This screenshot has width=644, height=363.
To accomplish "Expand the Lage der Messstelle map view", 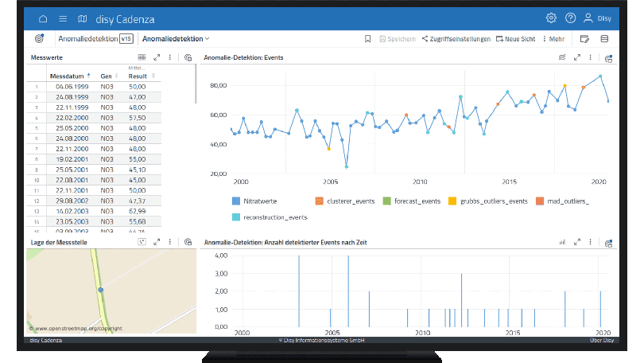I will coord(157,242).
